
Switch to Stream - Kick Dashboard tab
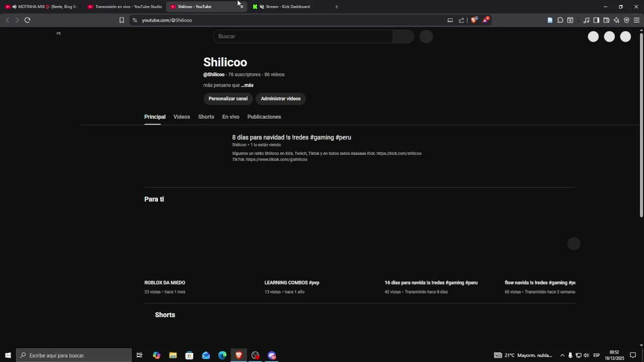[289, 7]
